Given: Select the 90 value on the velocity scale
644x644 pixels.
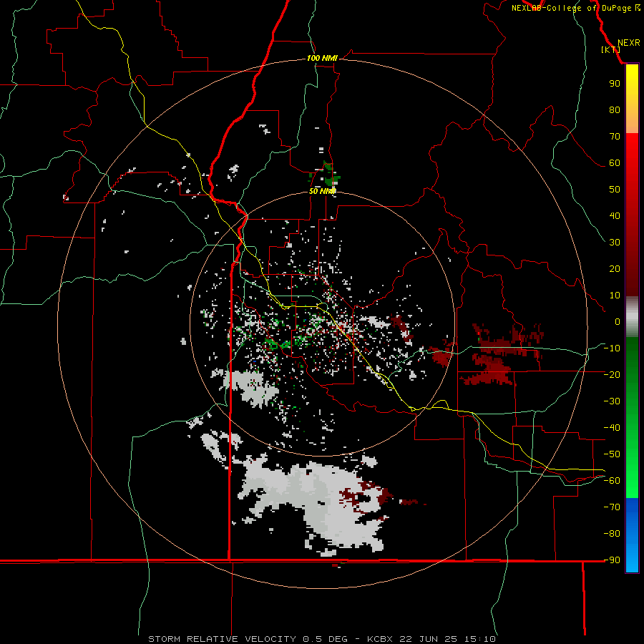Looking at the screenshot, I should click(x=615, y=84).
